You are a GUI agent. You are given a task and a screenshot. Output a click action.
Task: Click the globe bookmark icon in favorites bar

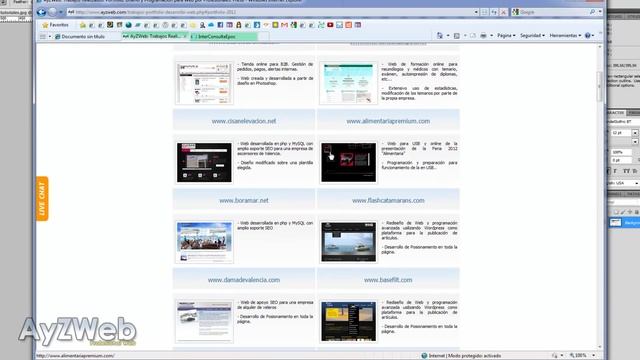[x=128, y=25]
